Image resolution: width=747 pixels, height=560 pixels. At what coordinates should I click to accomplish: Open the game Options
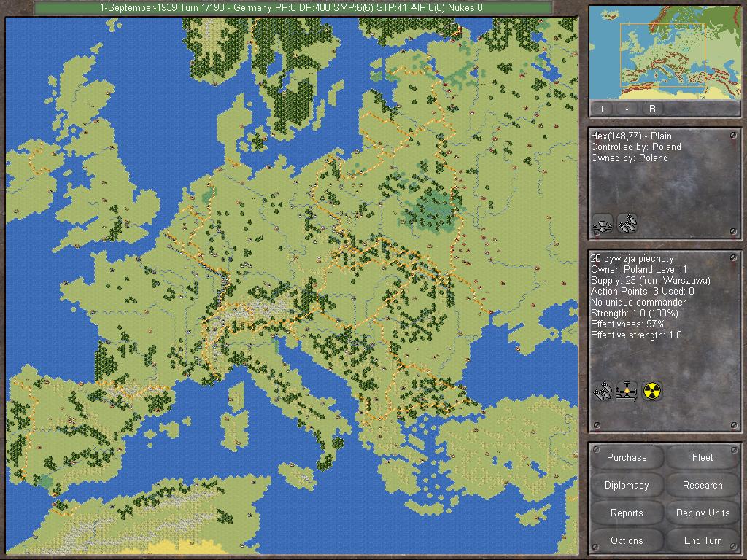pos(627,541)
